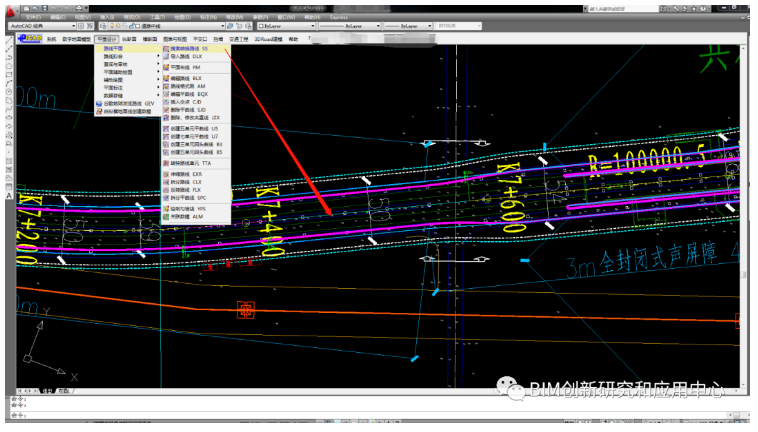The height and width of the screenshot is (432, 758).
Task: Select the Arc draw tool
Action: (x=9, y=83)
